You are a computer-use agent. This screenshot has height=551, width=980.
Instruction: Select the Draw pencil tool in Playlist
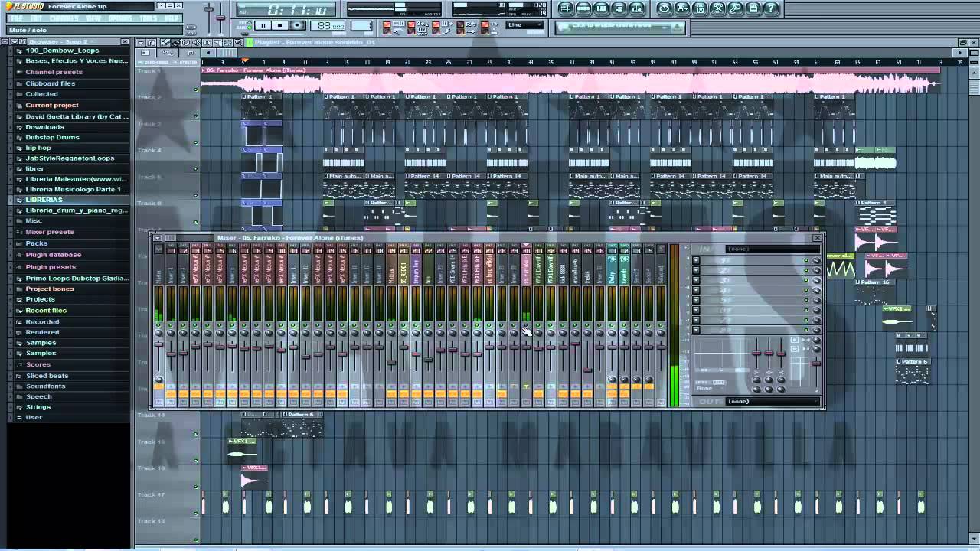pos(165,43)
